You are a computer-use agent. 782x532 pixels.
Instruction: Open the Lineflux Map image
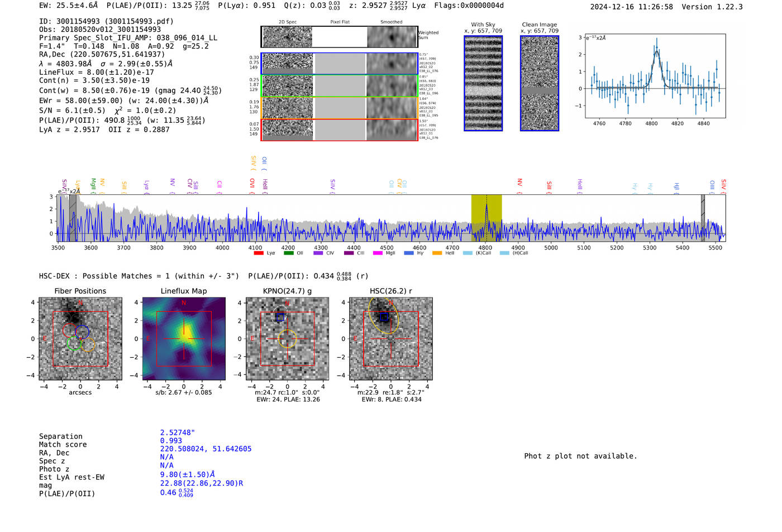(184, 338)
